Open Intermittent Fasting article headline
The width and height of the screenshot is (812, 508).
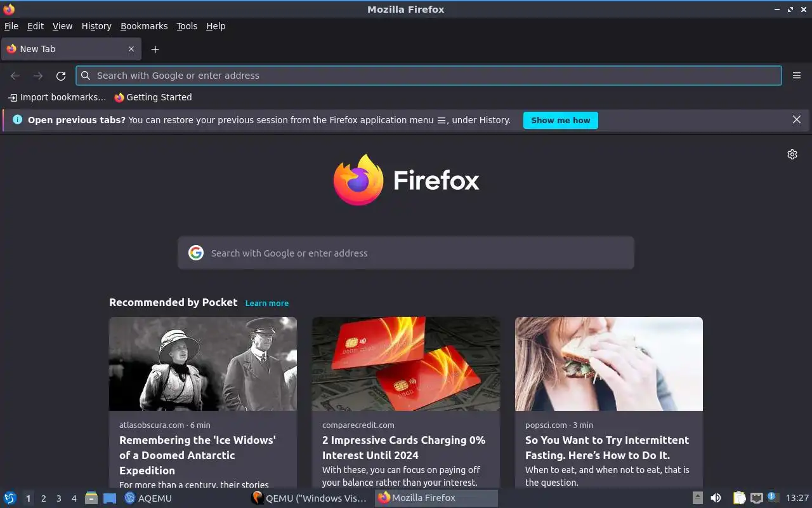pos(607,448)
